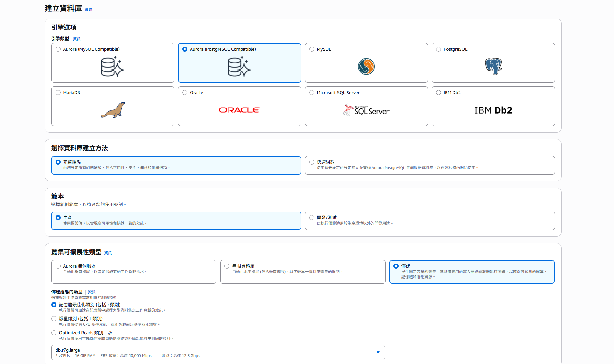Pick the Microsoft SQL Server radio button
The image size is (614, 364).
[x=312, y=93]
